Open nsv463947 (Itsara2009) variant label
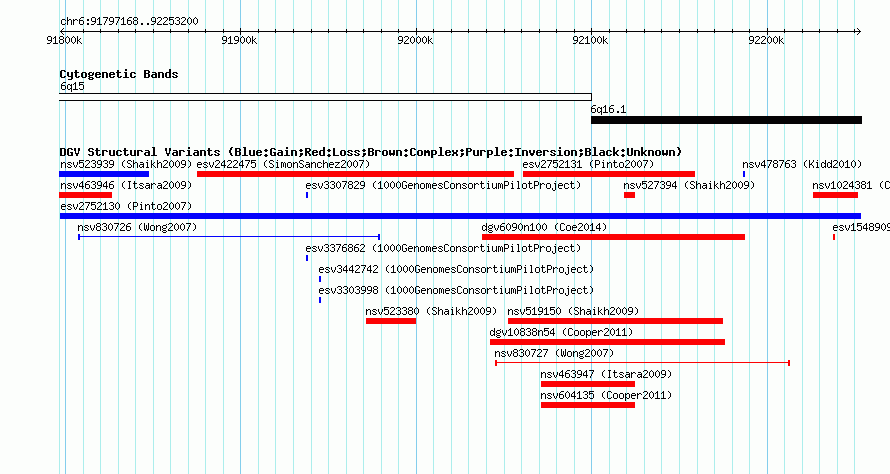Viewport: 890px width, 474px height. [606, 374]
